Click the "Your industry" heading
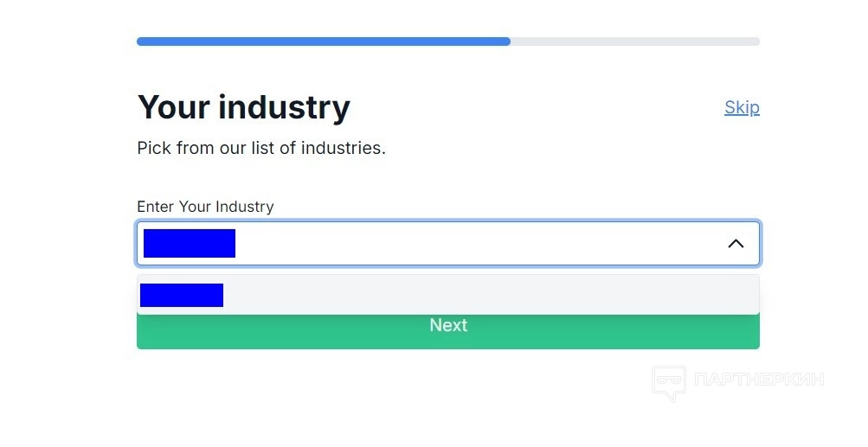 243,107
